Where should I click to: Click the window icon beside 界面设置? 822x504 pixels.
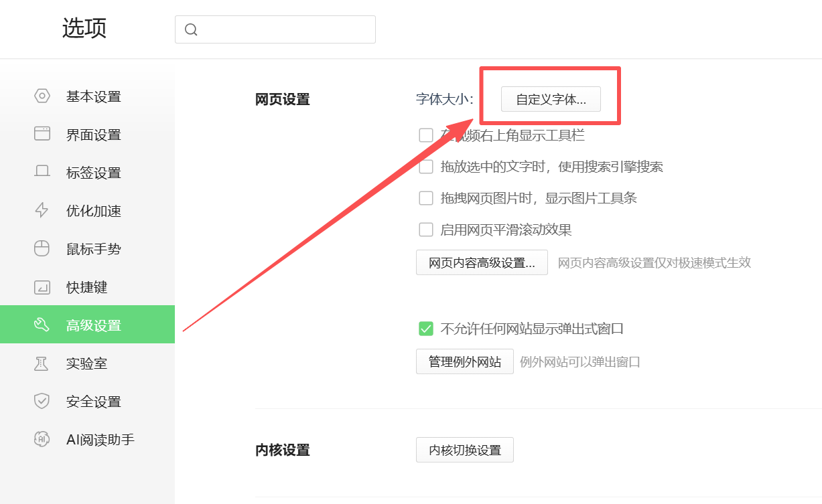tap(42, 134)
